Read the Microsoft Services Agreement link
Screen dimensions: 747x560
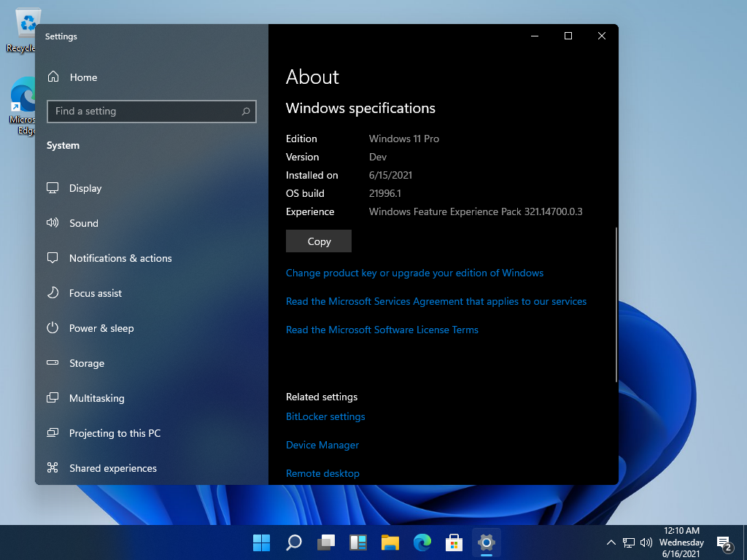[x=436, y=301]
